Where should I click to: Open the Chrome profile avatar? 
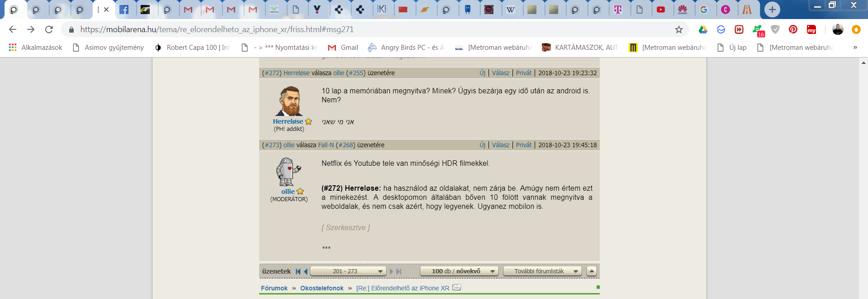click(x=838, y=29)
